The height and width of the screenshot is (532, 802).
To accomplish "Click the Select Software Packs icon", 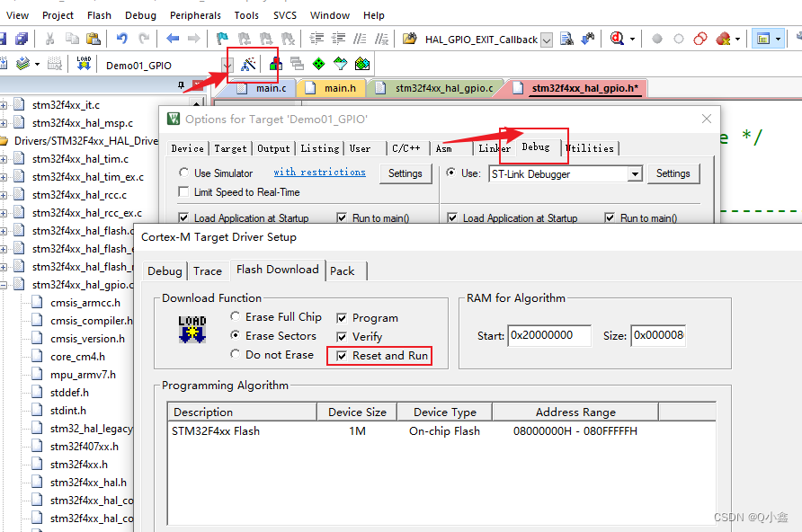I will 340,64.
